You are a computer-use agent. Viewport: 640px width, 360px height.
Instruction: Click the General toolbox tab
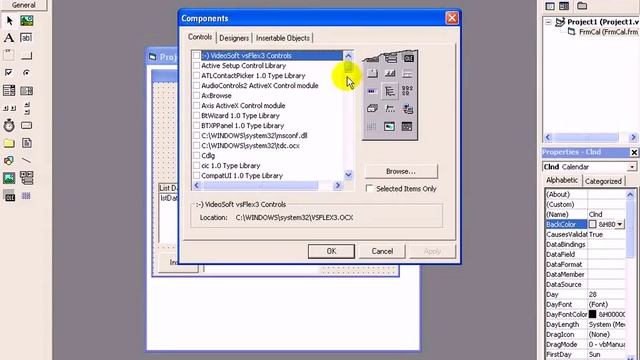click(23, 5)
